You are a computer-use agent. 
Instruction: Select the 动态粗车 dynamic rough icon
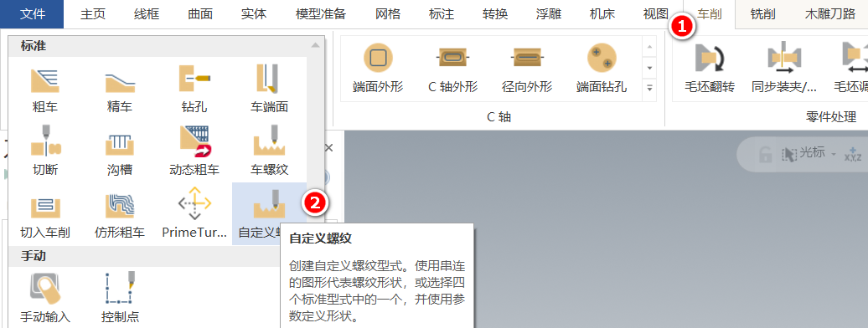194,151
